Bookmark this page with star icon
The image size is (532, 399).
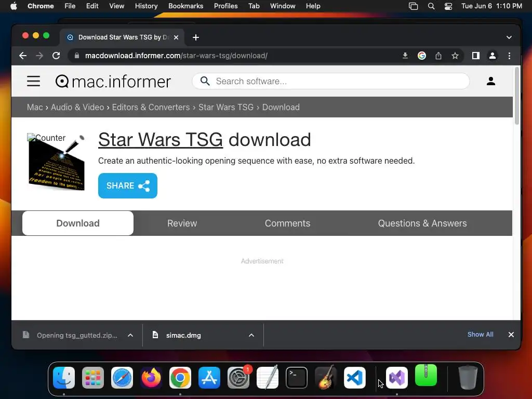[455, 56]
